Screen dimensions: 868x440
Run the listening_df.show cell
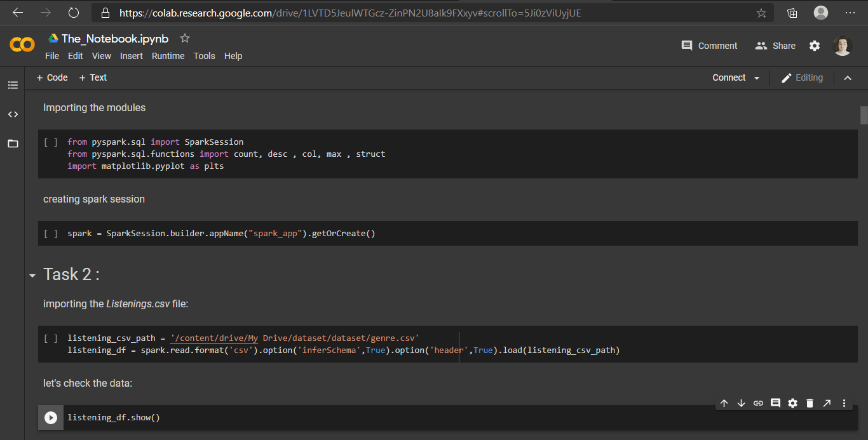(x=50, y=417)
